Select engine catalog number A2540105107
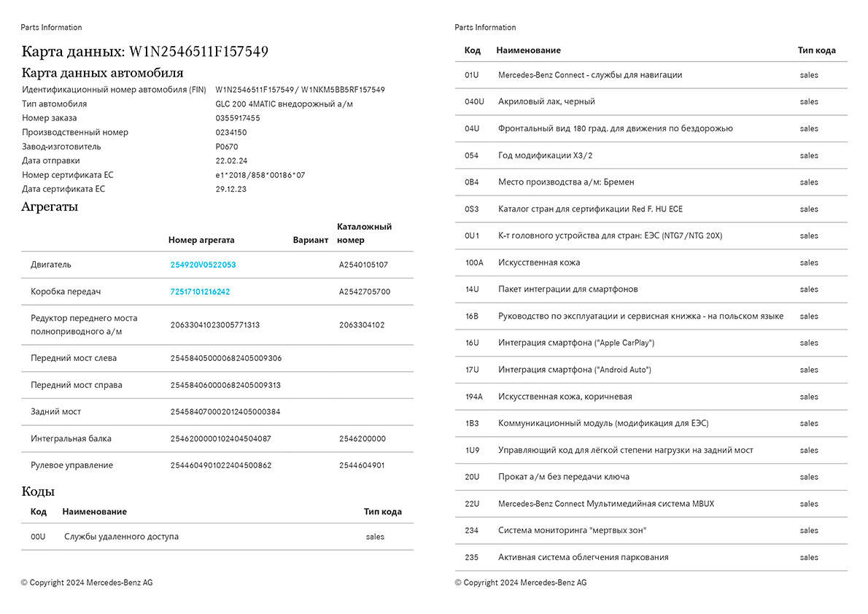Image resolution: width=868 pixels, height=614 pixels. coord(363,265)
